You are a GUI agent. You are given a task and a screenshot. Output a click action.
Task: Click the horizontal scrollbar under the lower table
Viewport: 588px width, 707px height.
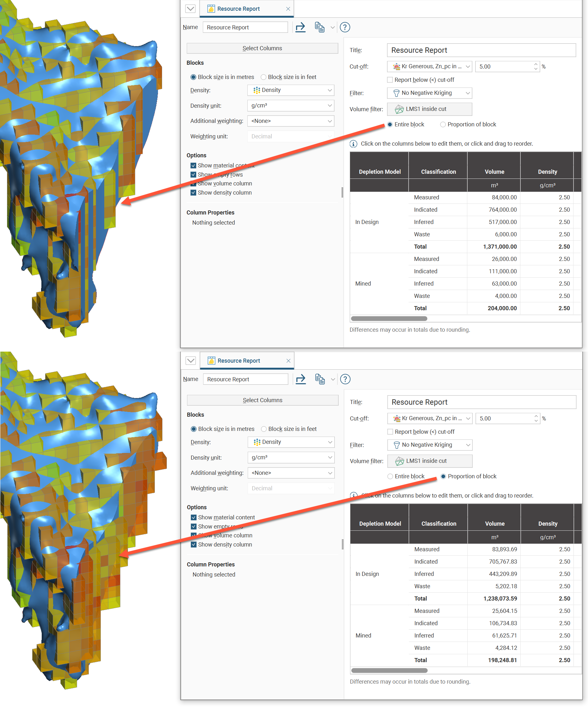(389, 670)
